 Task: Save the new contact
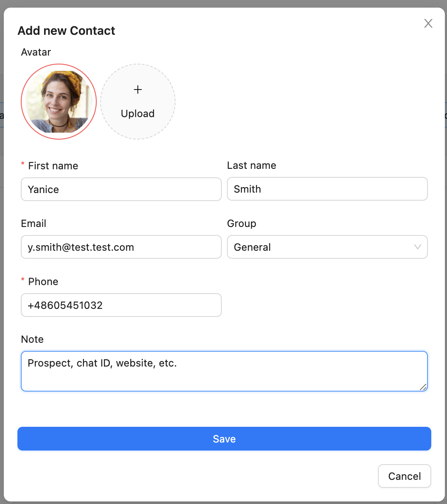coord(224,439)
